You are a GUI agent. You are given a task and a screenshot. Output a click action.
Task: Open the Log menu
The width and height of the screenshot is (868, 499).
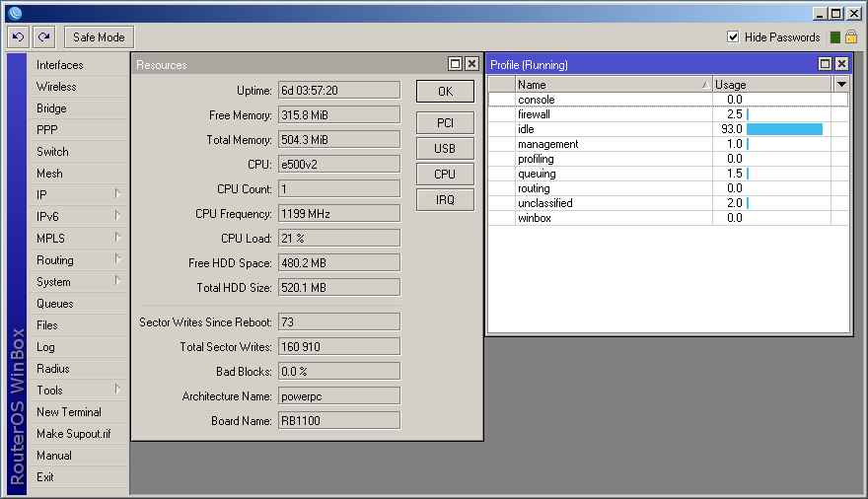coord(78,347)
